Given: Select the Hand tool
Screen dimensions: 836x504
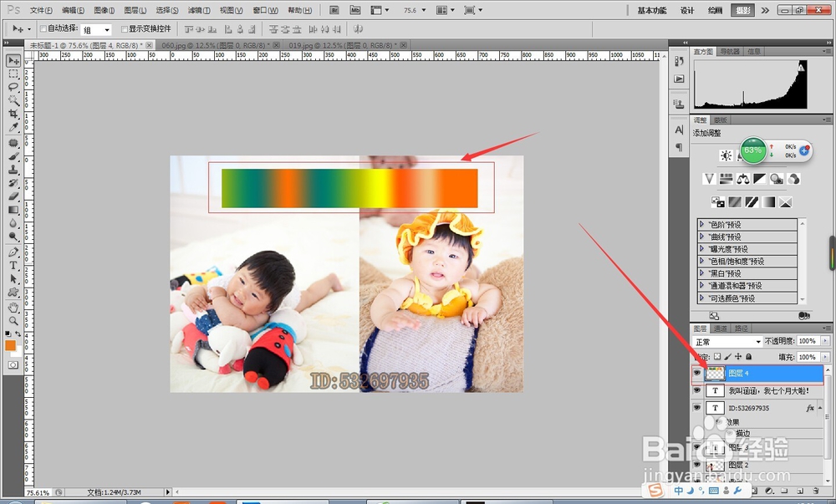Looking at the screenshot, I should 13,308.
